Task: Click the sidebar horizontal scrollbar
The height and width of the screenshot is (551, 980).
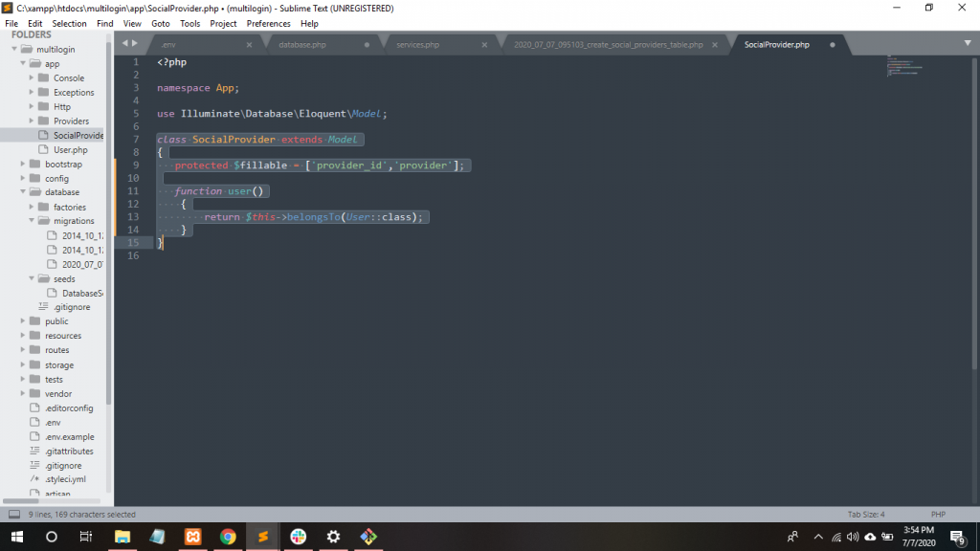Action: click(x=21, y=500)
